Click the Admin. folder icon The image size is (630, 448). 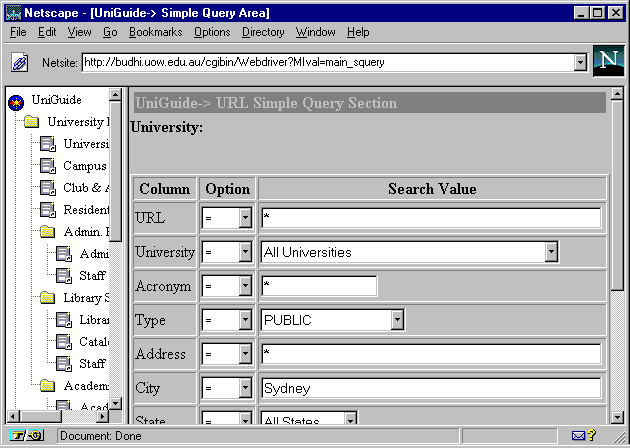tap(47, 231)
